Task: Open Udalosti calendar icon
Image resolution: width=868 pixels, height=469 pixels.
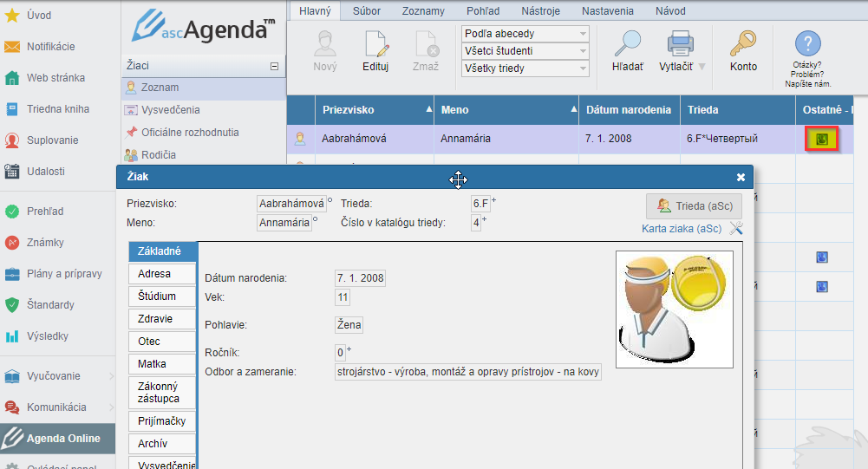Action: (12, 171)
